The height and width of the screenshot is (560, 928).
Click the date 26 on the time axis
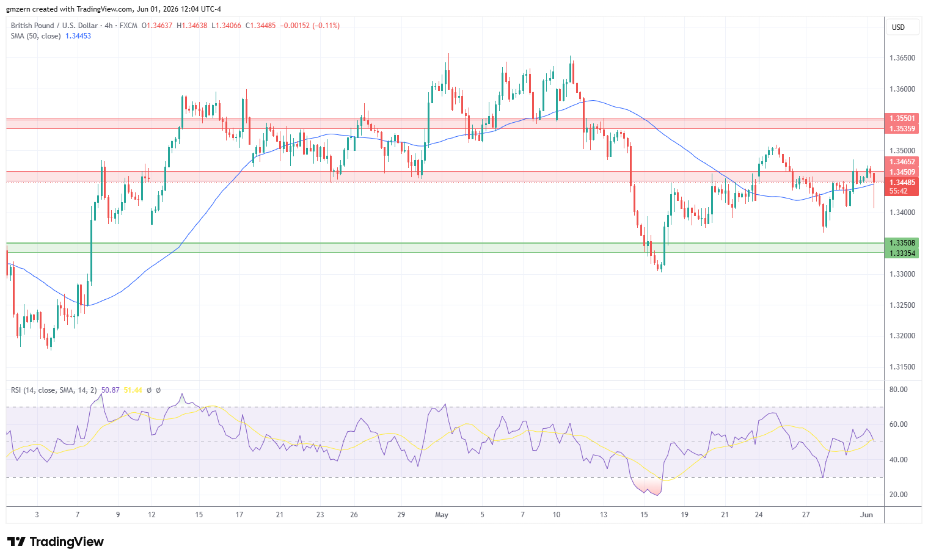pos(354,515)
